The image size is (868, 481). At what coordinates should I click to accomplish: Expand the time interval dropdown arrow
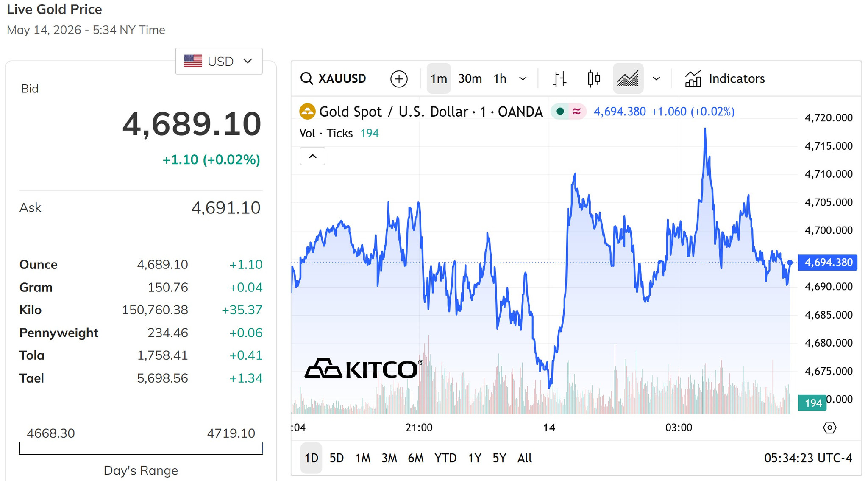[x=523, y=79]
